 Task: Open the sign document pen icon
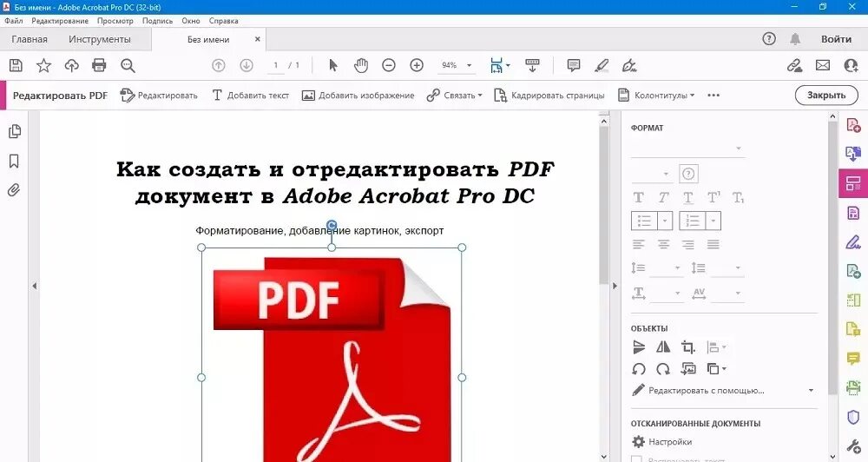click(628, 65)
